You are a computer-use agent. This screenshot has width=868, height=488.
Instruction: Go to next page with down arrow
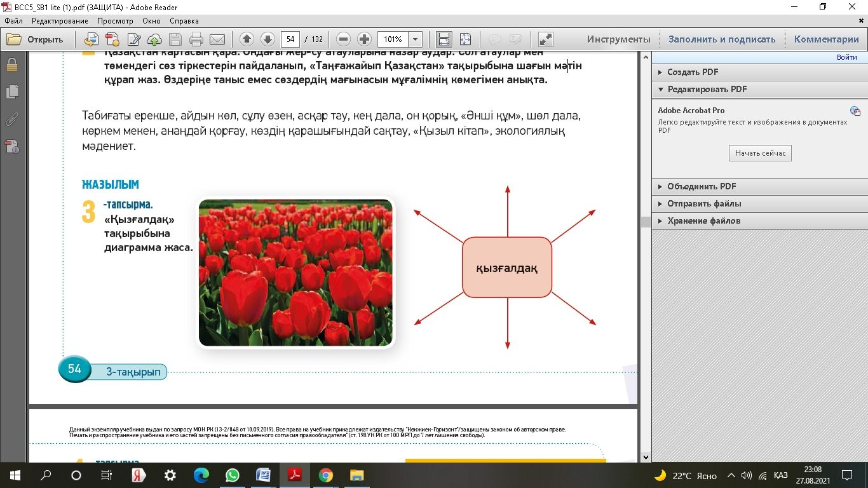[x=268, y=39]
